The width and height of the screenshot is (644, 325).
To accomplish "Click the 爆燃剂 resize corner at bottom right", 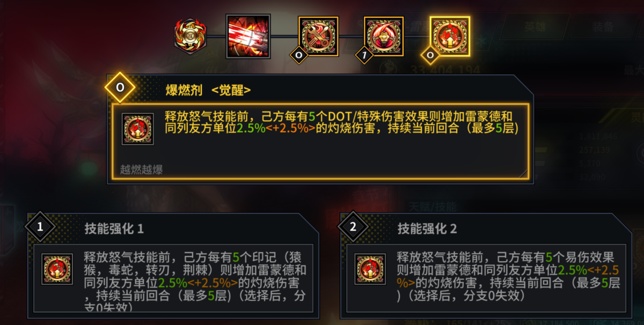I will point(523,173).
